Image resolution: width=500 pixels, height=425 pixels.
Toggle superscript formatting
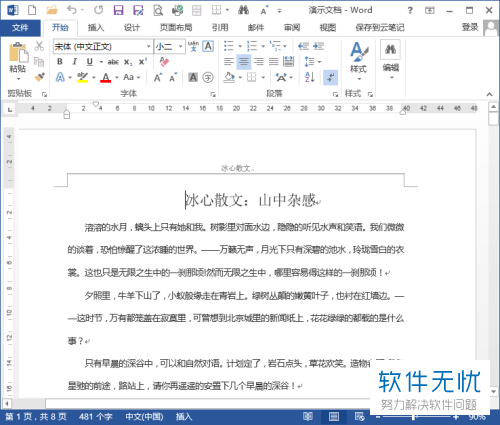[143, 62]
